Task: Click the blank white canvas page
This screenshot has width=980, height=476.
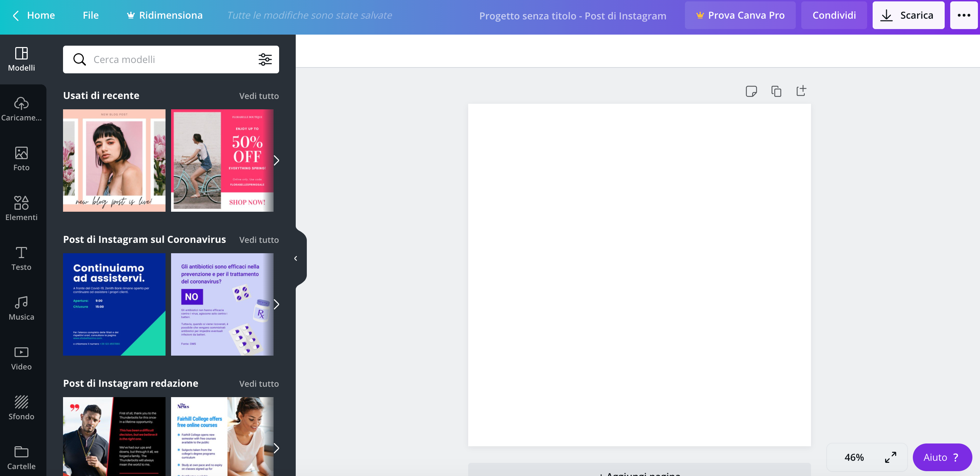Action: 639,275
